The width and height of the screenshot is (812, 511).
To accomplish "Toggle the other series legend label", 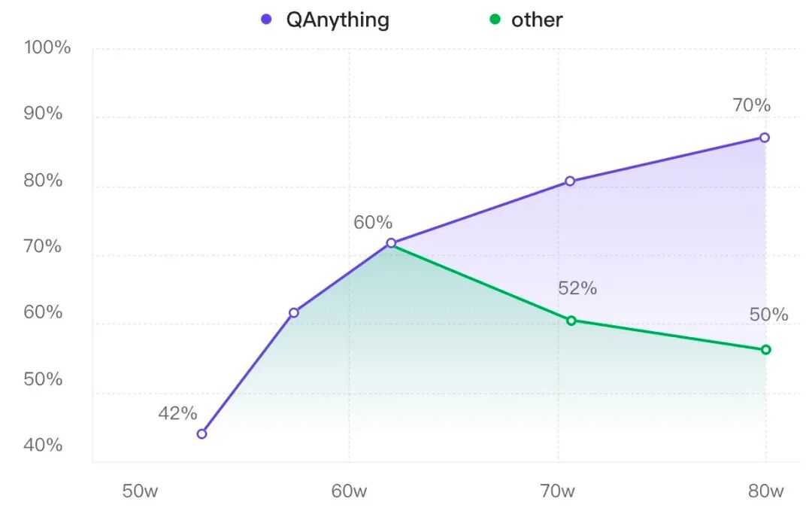I will coord(537,20).
